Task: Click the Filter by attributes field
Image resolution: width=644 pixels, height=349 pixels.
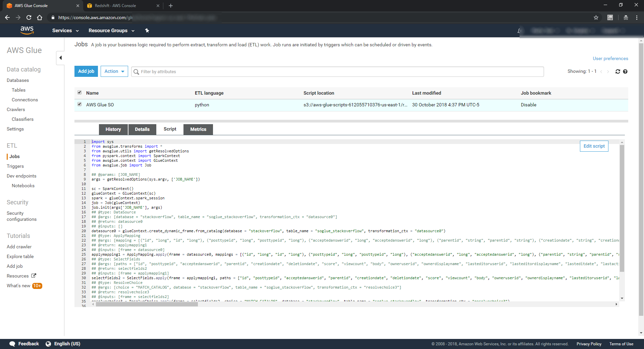Action: (x=337, y=71)
